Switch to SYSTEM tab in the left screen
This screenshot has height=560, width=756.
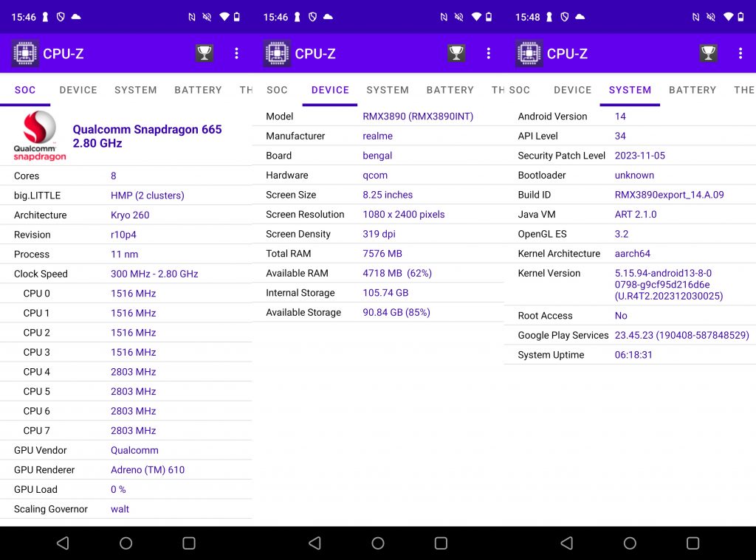(x=136, y=90)
